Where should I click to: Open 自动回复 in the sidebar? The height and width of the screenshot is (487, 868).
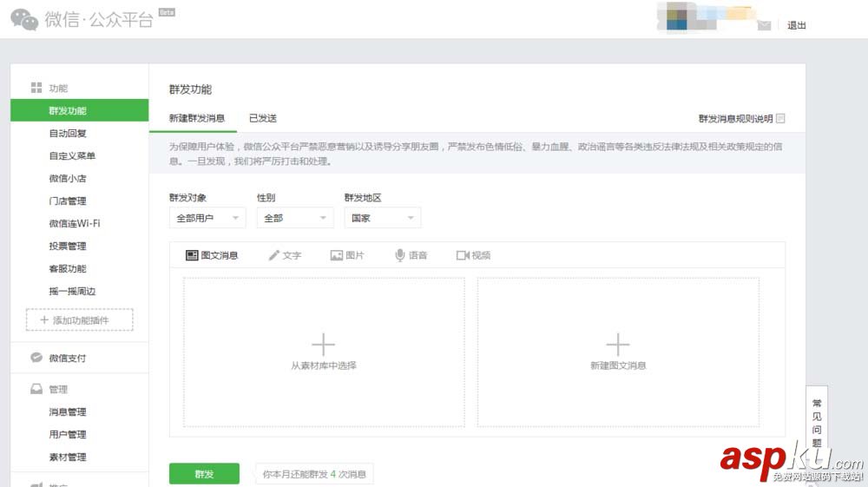(x=68, y=134)
